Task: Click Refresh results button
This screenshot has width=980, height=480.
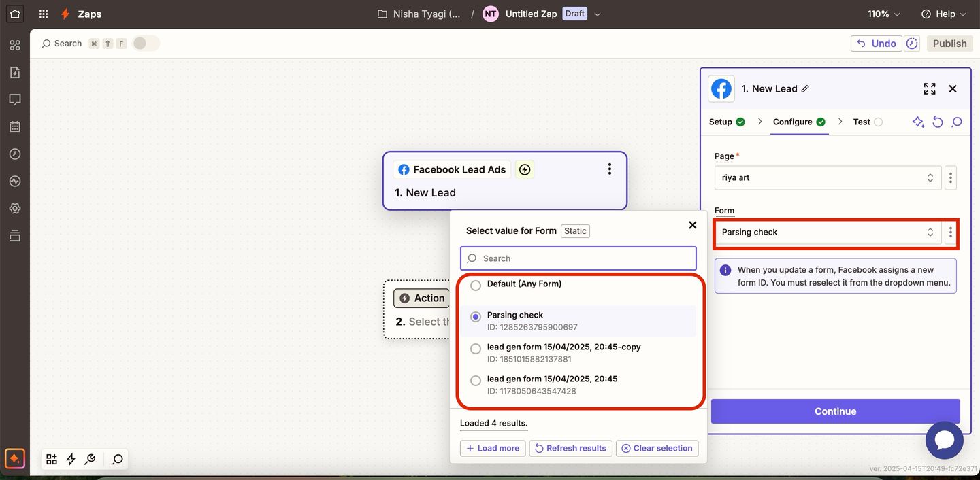Action: [570, 448]
